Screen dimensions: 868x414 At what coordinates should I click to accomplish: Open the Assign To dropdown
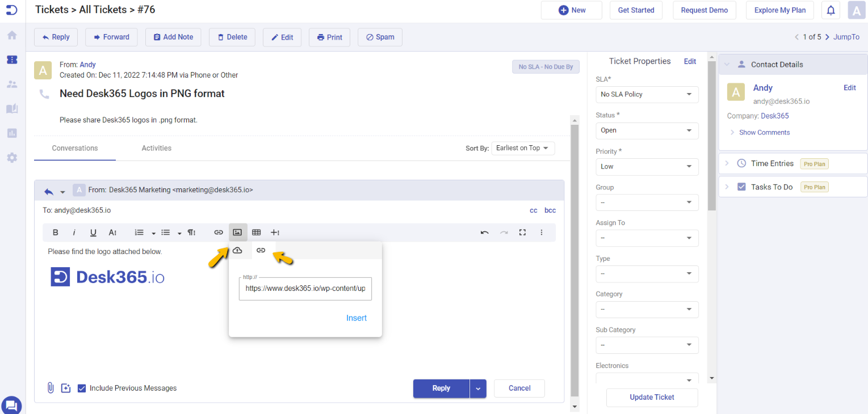pos(647,238)
